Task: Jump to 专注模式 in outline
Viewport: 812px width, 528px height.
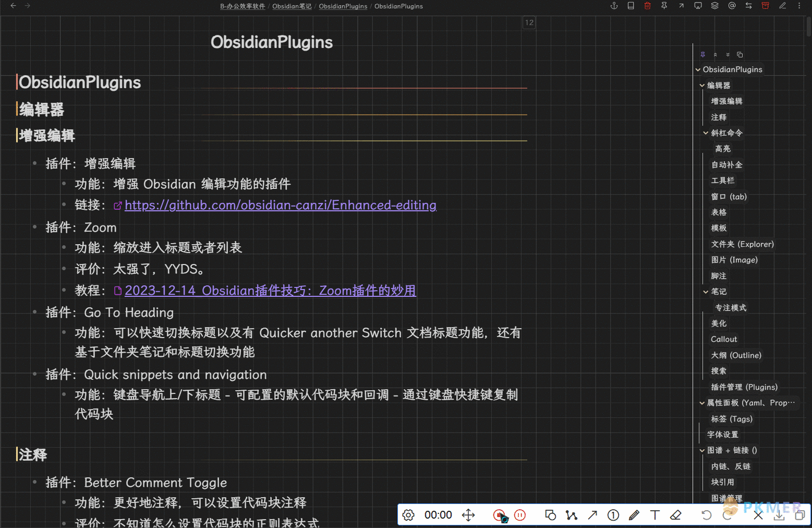Action: pos(731,308)
